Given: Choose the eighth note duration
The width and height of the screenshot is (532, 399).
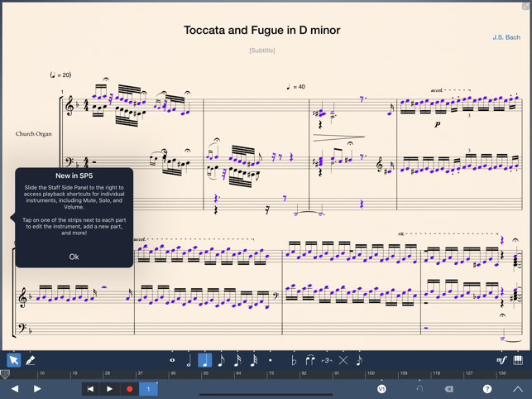Looking at the screenshot, I should coord(221,360).
